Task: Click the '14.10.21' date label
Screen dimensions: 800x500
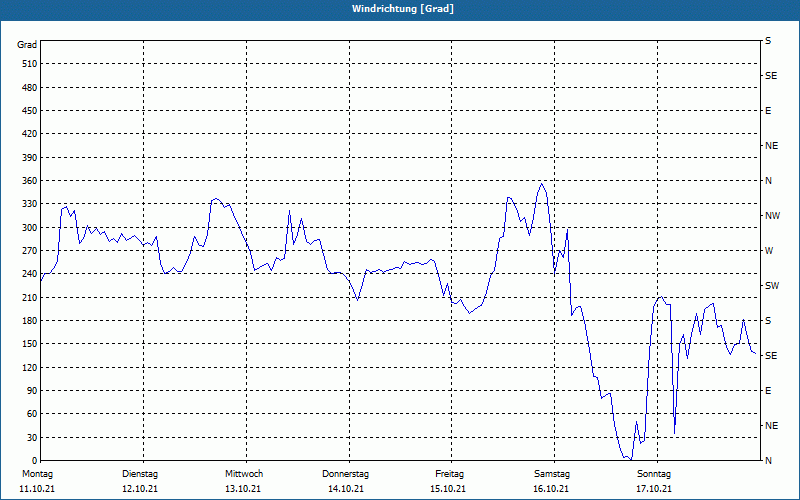Action: pos(346,489)
